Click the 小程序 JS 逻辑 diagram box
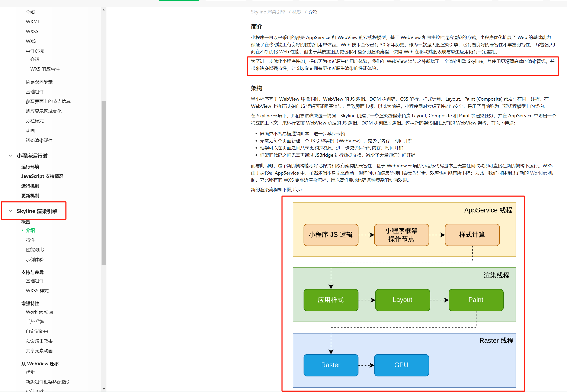Screen dimensions: 567x392 331,235
